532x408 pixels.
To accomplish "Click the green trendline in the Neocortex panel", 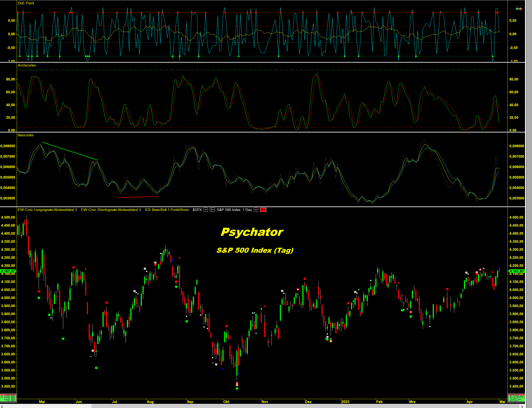I will pos(70,151).
